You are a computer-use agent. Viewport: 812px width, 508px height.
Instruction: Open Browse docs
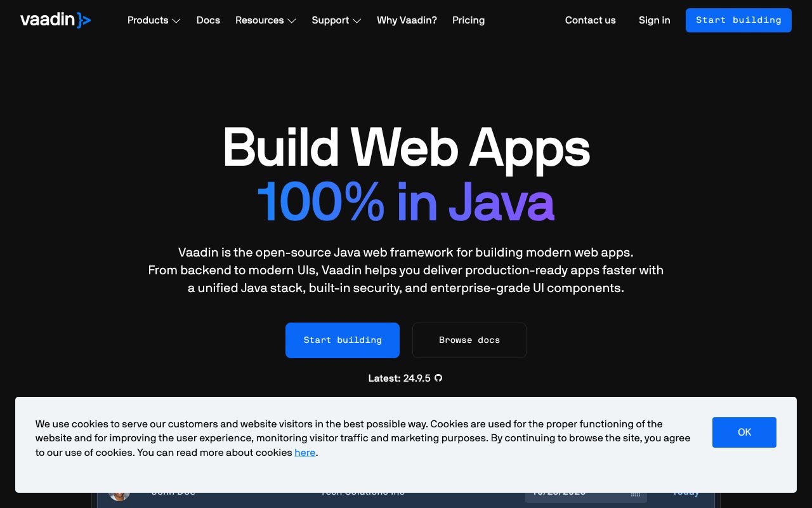click(469, 340)
